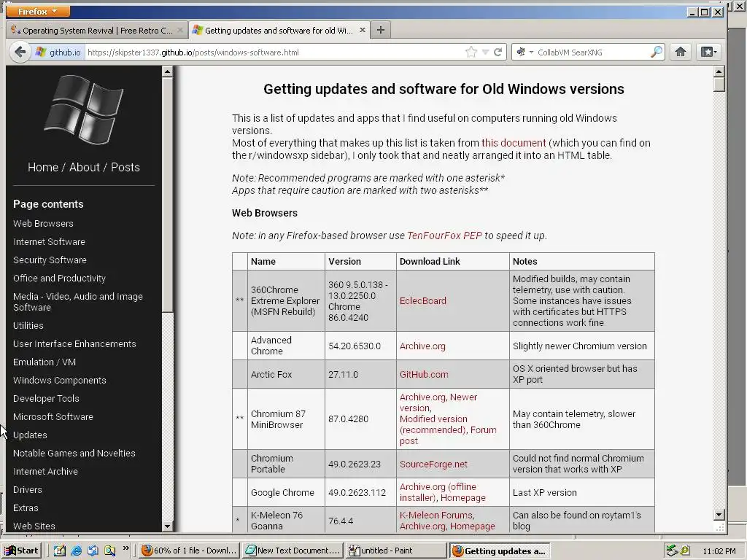Open the 'this document' link
747x560 pixels.
514,143
